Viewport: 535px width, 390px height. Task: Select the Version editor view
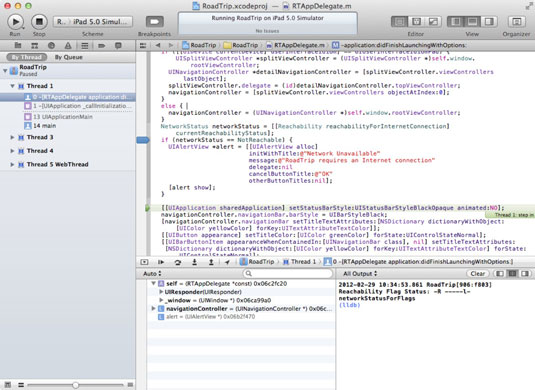pyautogui.click(x=433, y=22)
